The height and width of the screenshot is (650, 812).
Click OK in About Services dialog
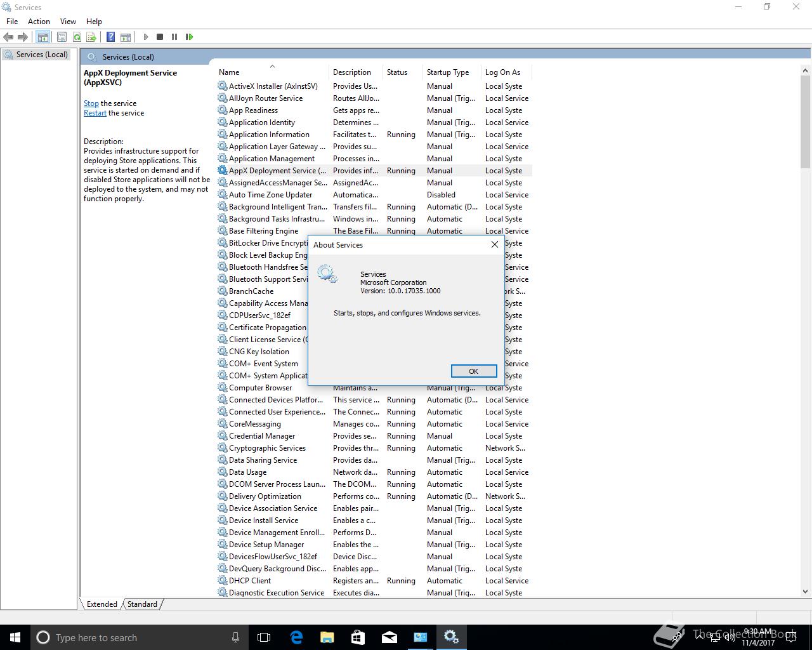474,371
